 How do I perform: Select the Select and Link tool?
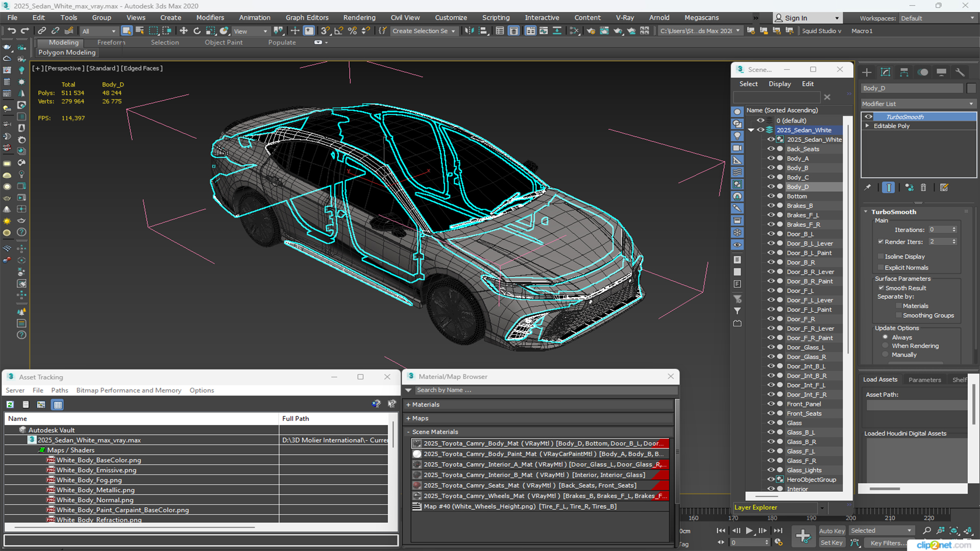(x=42, y=31)
